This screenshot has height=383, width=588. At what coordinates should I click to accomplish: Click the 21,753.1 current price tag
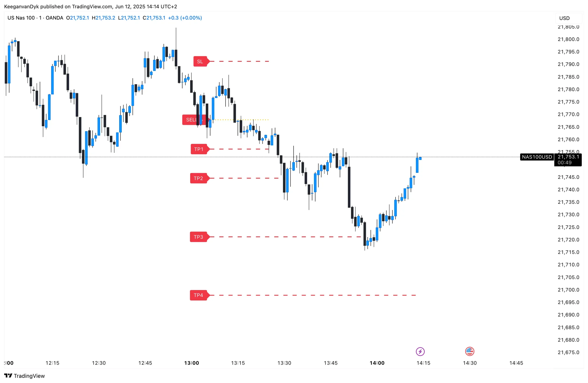[568, 157]
